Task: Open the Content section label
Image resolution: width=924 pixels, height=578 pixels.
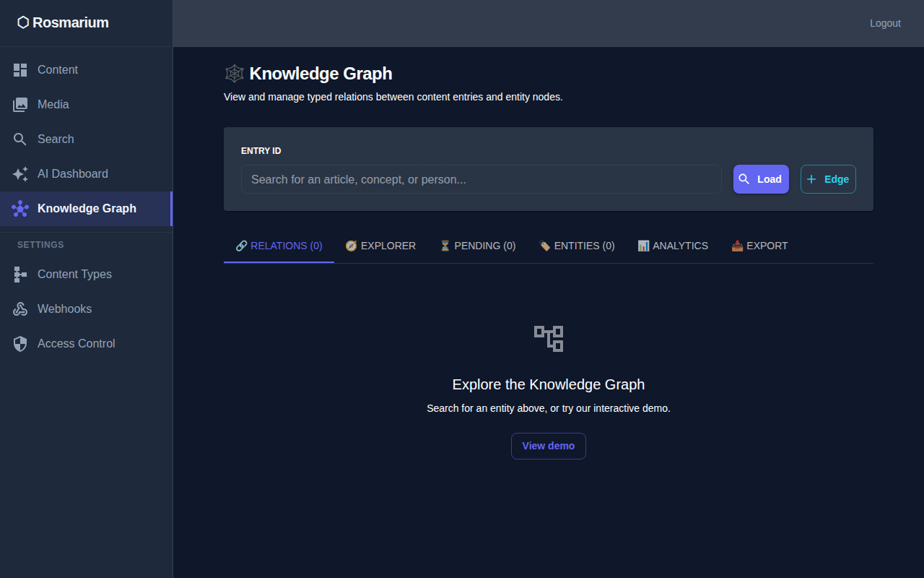Action: (58, 70)
